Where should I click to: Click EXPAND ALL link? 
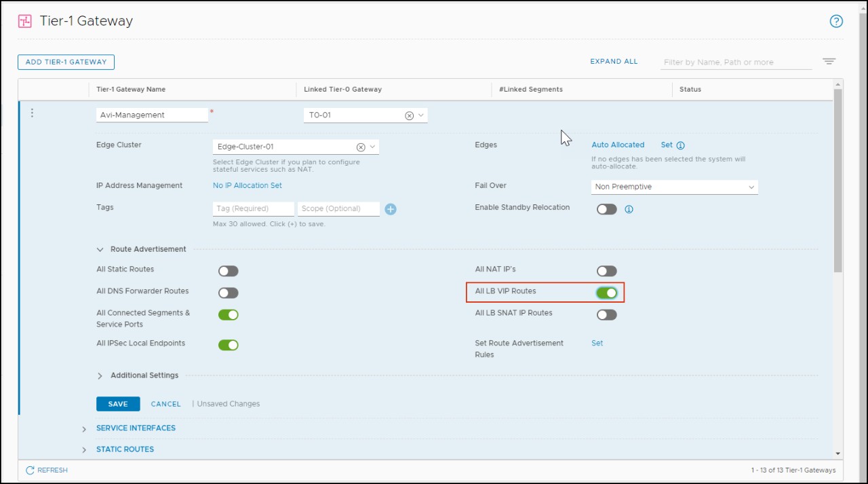tap(614, 61)
